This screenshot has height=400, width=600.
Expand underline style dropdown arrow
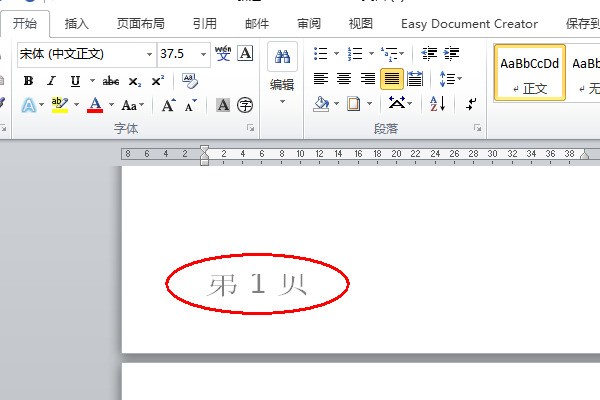click(92, 81)
